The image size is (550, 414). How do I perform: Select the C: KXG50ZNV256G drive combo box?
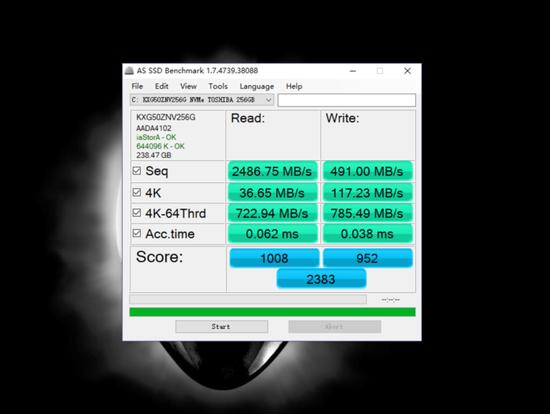[x=202, y=100]
